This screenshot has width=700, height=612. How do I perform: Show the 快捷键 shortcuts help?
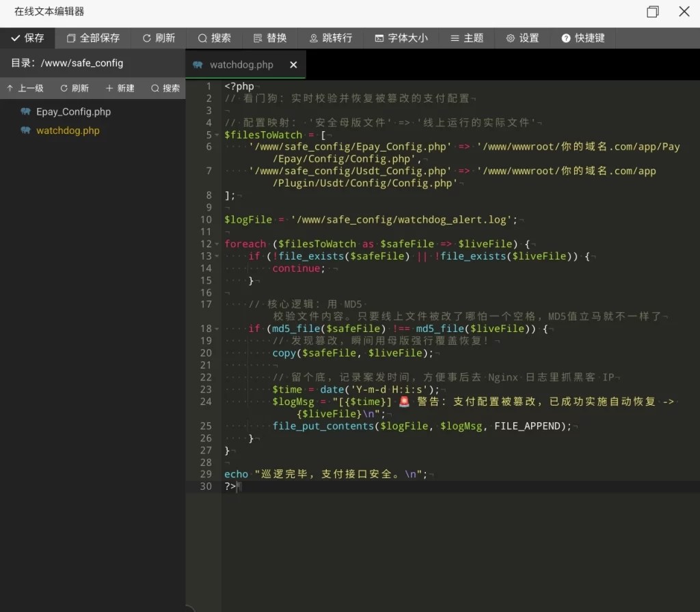coord(583,38)
